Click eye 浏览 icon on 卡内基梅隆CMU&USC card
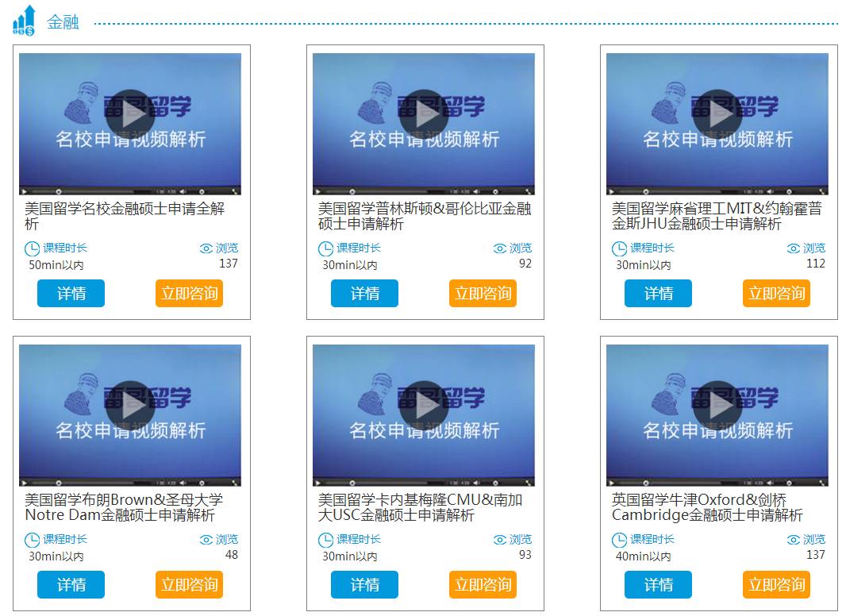This screenshot has height=616, width=846. click(x=500, y=540)
